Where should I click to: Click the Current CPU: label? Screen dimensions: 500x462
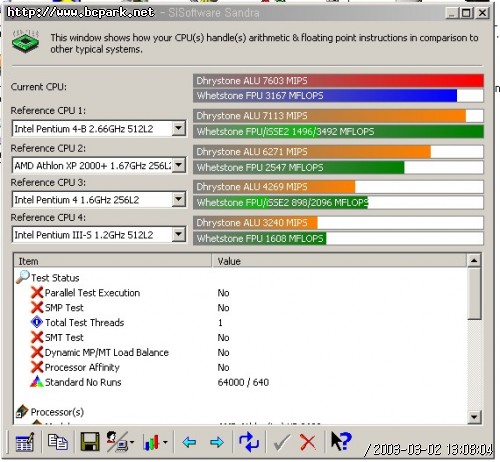tap(39, 87)
